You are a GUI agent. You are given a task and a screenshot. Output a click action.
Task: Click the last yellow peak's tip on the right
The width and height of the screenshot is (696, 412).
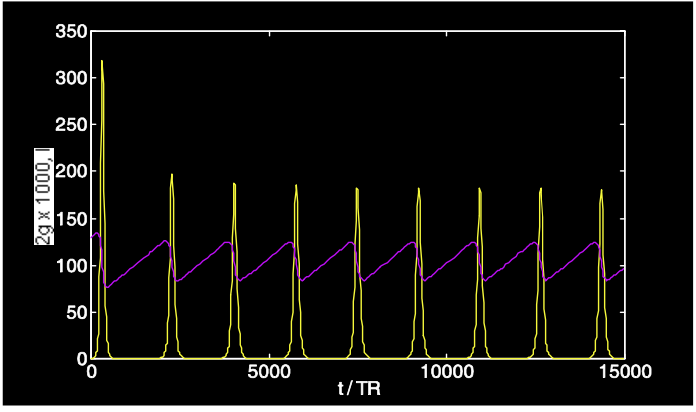pyautogui.click(x=602, y=190)
